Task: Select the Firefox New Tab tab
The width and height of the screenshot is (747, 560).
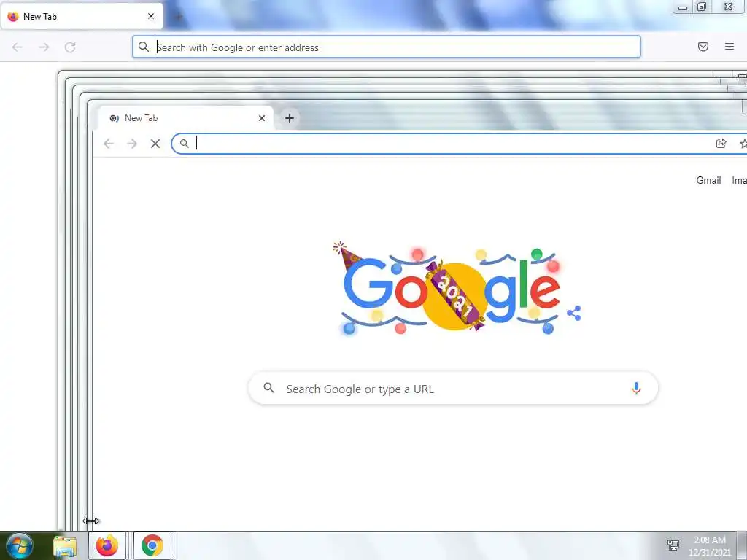Action: 82,17
